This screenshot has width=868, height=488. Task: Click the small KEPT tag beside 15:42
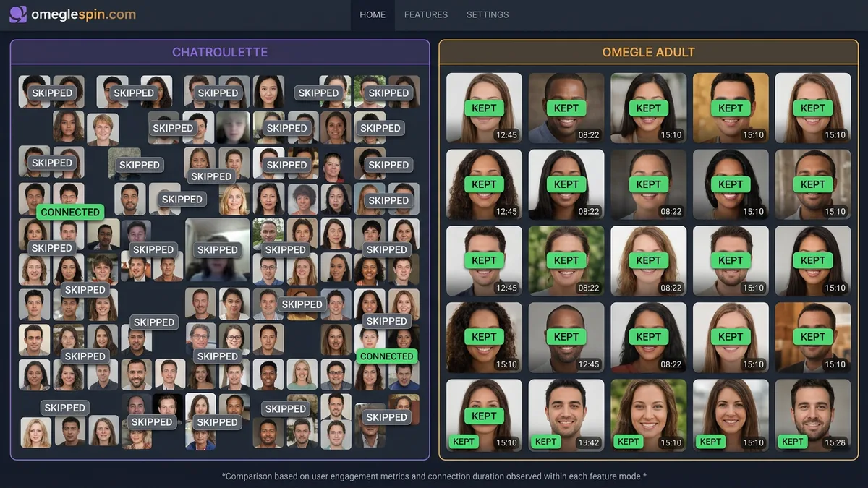tap(546, 441)
